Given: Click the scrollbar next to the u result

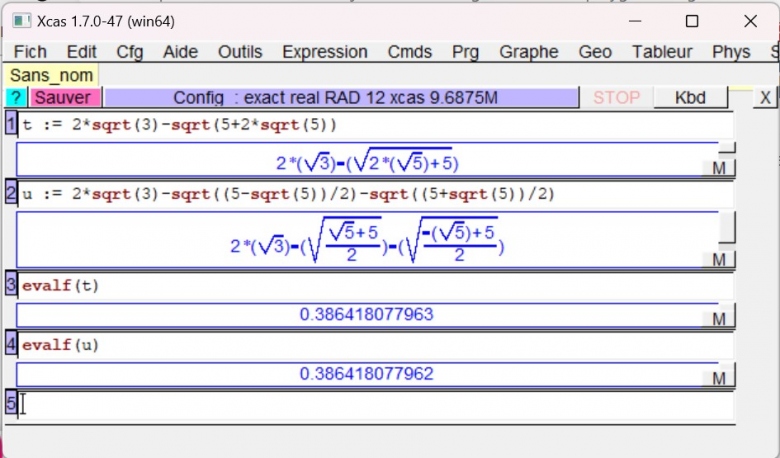Looking at the screenshot, I should pos(727,228).
